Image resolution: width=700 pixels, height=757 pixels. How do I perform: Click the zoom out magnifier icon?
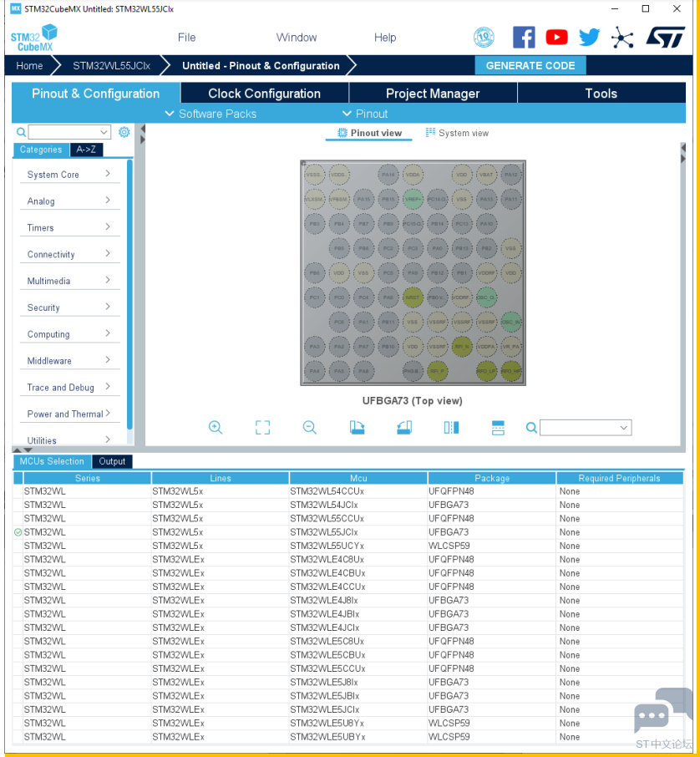(310, 428)
